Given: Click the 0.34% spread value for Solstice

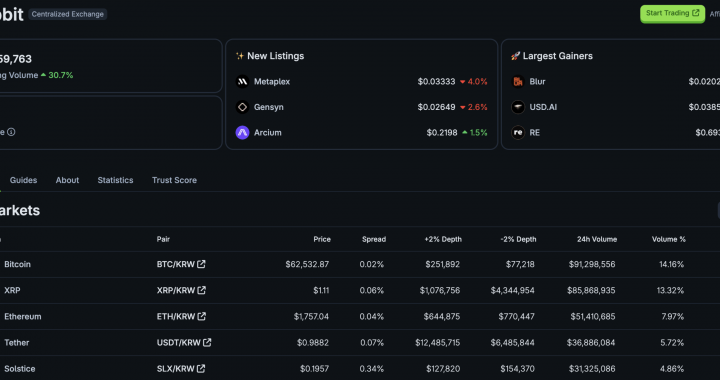Looking at the screenshot, I should coord(372,369).
